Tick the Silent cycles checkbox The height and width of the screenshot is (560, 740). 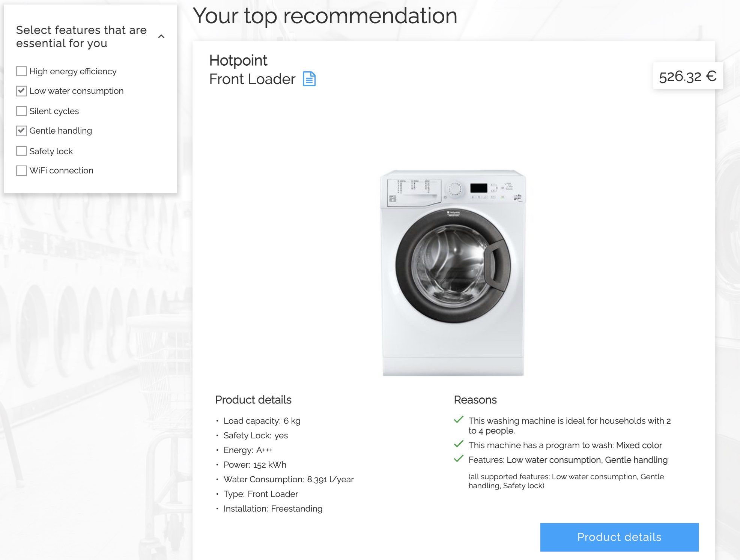tap(21, 111)
